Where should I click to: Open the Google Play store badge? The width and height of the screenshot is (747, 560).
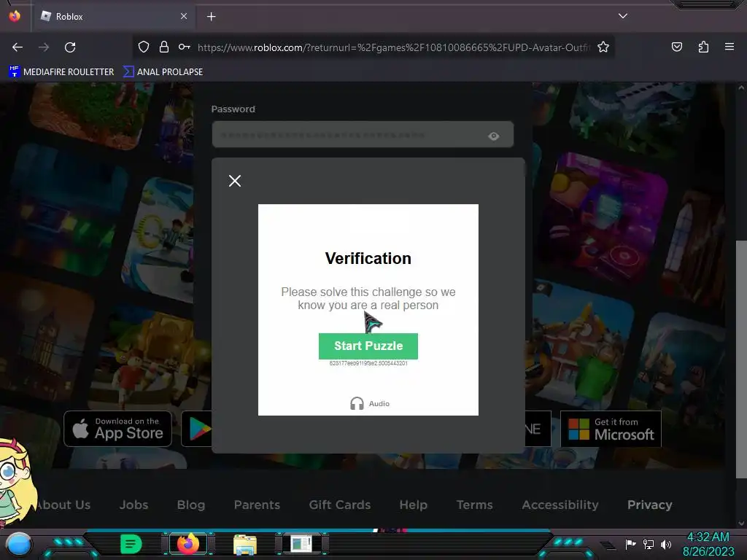[197, 429]
